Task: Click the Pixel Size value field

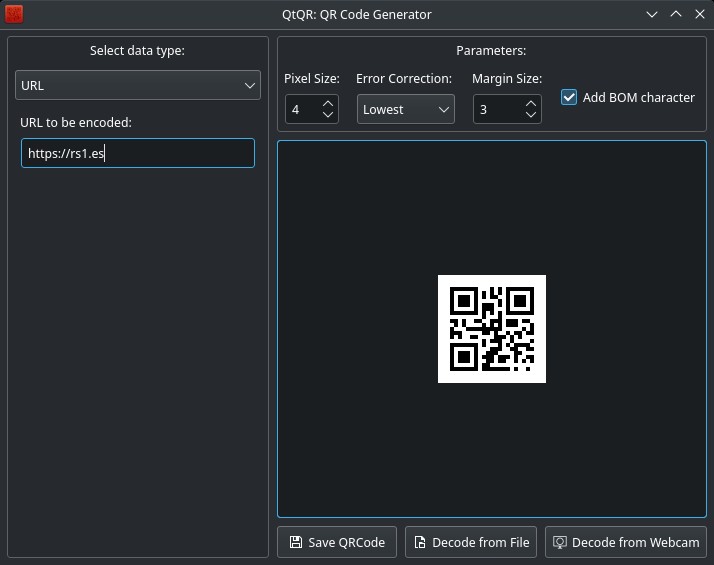Action: [x=303, y=109]
